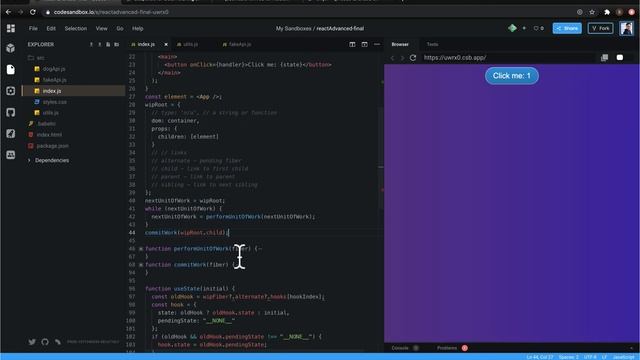Open Configuration Files gear icon in sidebar

(x=11, y=91)
